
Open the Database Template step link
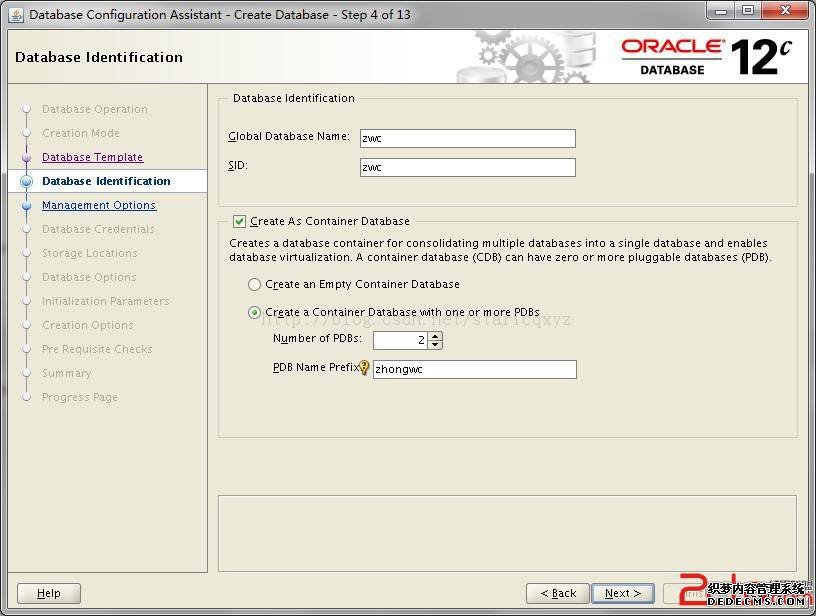click(x=92, y=158)
